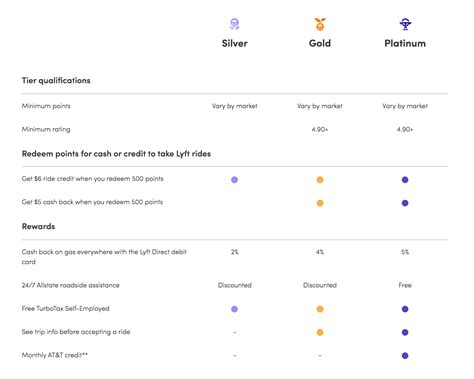
Task: Select the Silver column heading
Action: click(235, 43)
